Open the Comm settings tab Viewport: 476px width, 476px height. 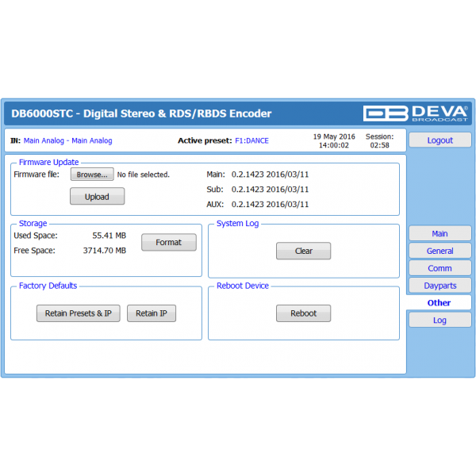[440, 268]
